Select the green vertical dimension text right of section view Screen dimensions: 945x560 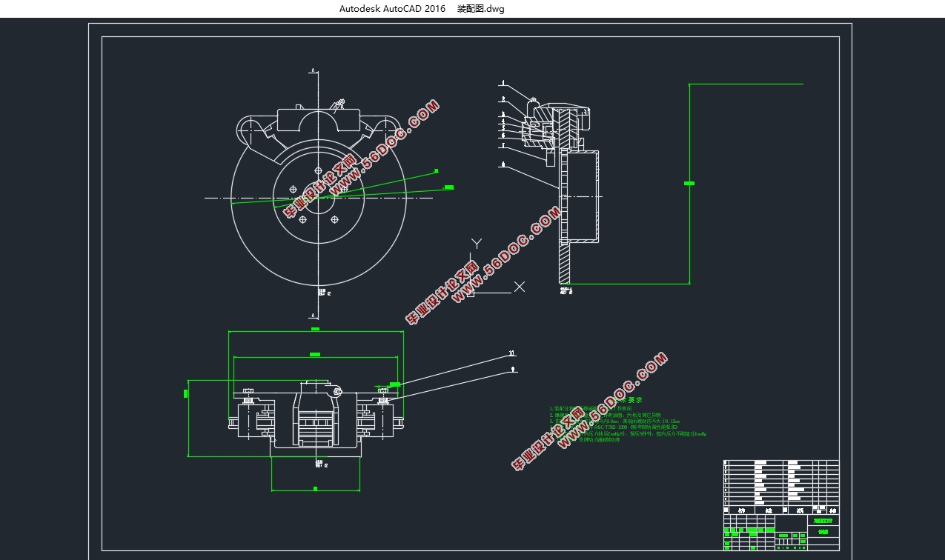point(689,183)
